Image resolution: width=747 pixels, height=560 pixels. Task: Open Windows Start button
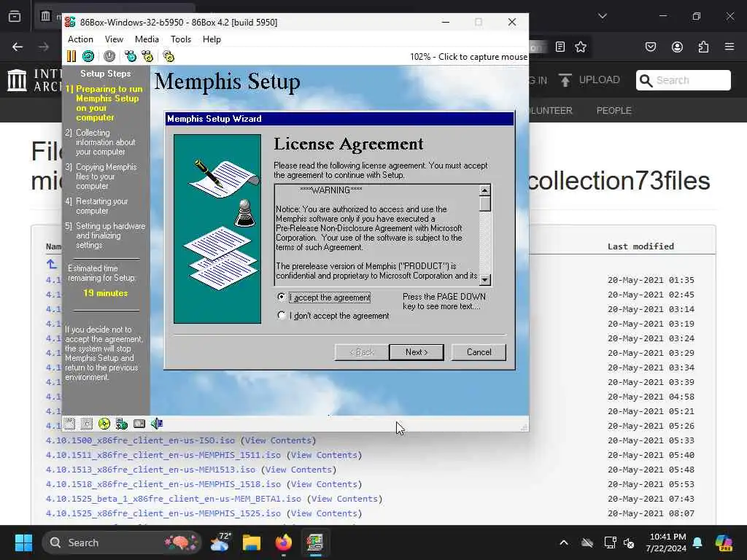tap(23, 542)
